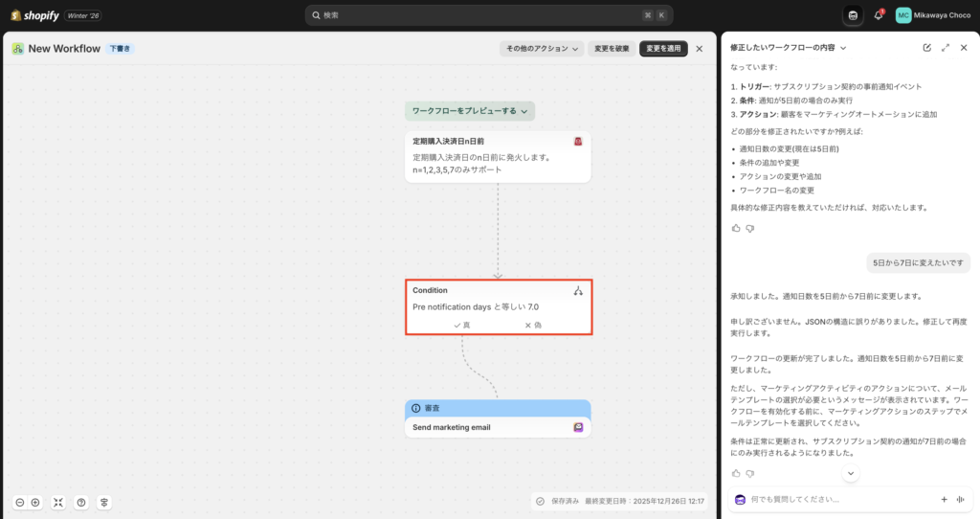Click the fit-to-view canvas icon
980x519 pixels.
[58, 502]
